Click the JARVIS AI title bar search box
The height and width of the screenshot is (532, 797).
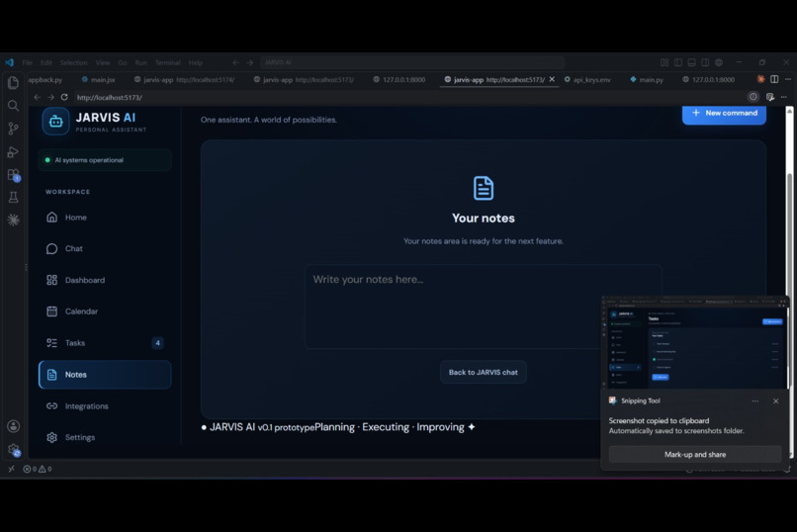click(411, 62)
